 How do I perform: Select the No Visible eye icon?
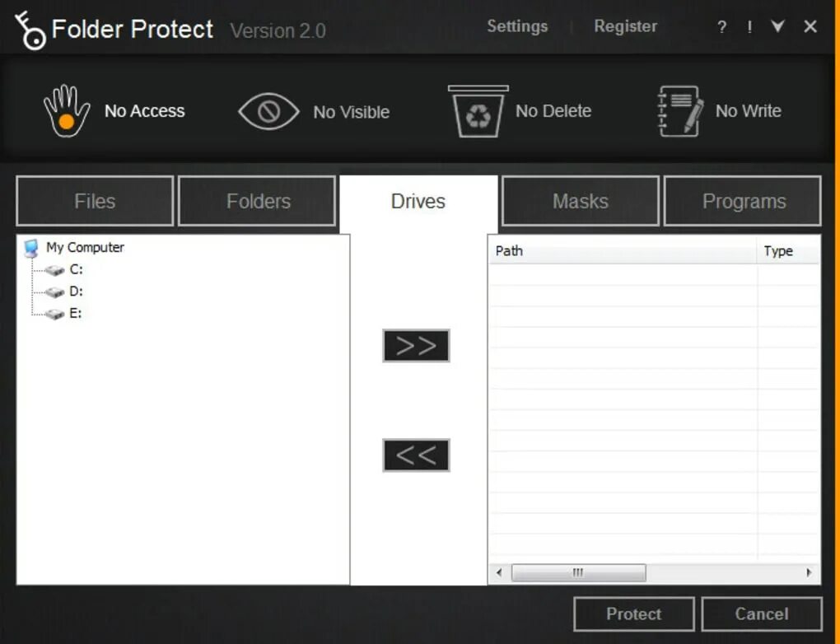click(x=268, y=111)
